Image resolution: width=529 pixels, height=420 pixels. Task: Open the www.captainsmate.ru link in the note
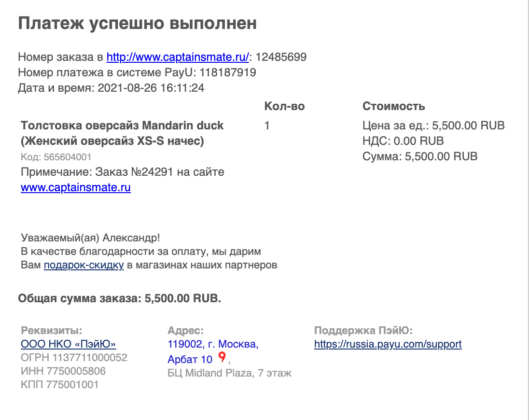coord(76,187)
